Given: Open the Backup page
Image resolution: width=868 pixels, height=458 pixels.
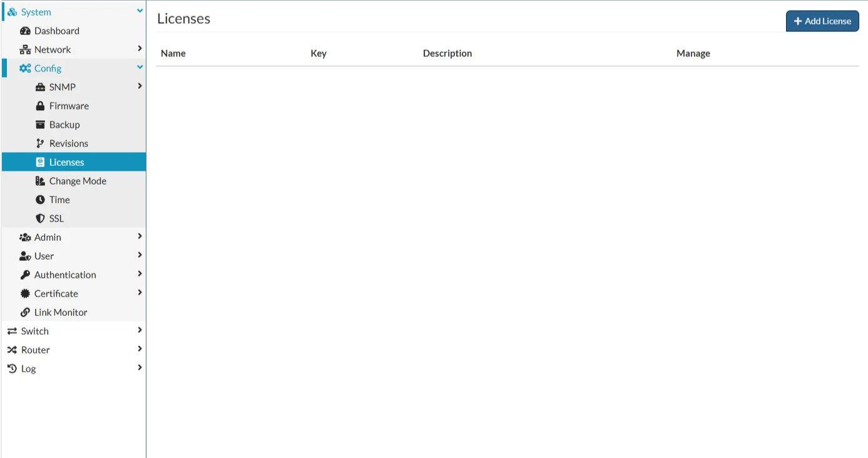Looking at the screenshot, I should pyautogui.click(x=74, y=125).
